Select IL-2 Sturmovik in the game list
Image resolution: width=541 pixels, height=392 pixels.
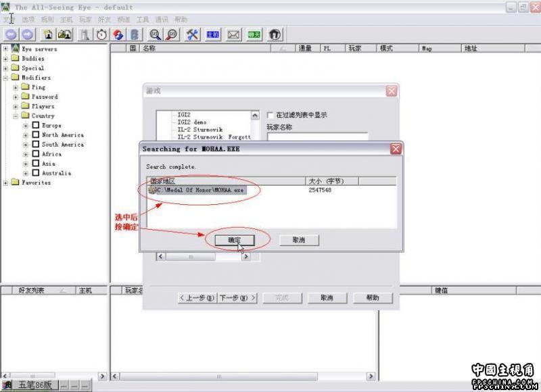point(200,130)
